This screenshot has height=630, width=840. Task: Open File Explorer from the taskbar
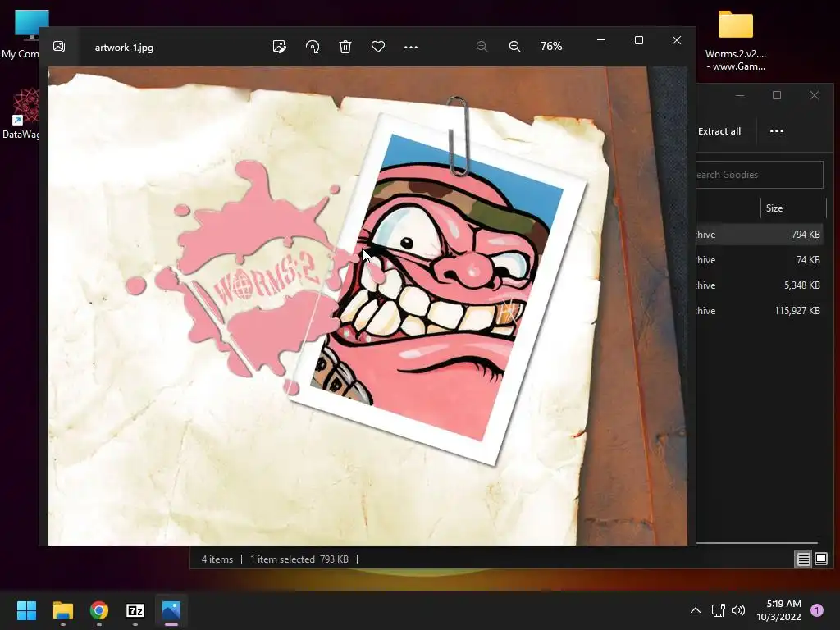pos(62,610)
